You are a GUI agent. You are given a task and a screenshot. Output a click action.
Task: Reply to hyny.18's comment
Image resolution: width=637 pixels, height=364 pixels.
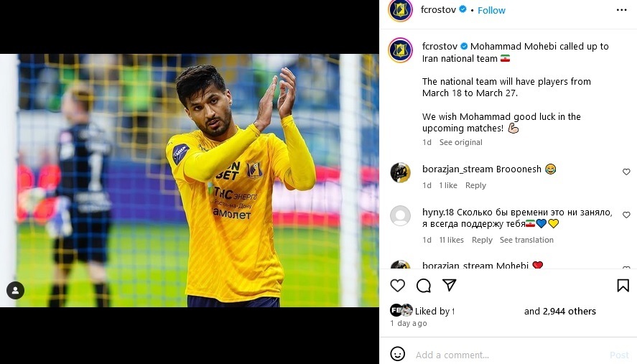[x=482, y=240]
